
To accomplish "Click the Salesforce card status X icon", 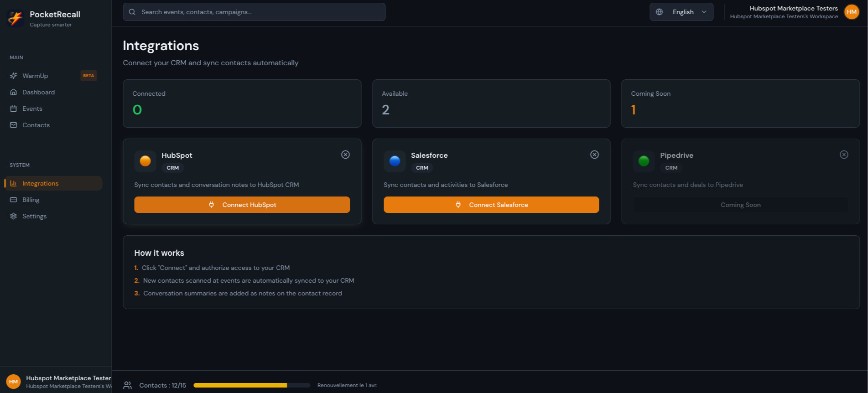I will [x=595, y=155].
